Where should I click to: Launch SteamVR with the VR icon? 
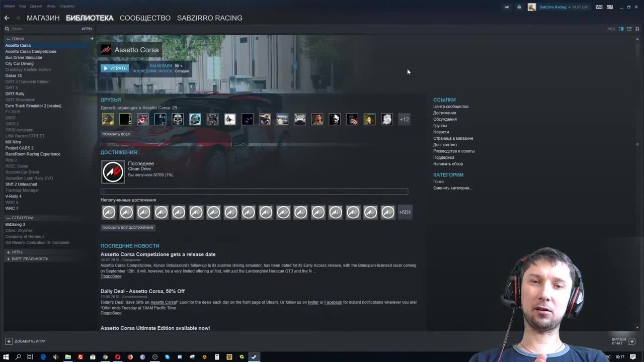click(x=599, y=7)
